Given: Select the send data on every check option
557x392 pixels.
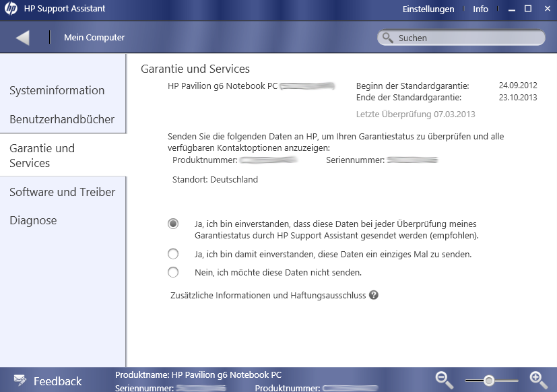Looking at the screenshot, I should tap(173, 224).
